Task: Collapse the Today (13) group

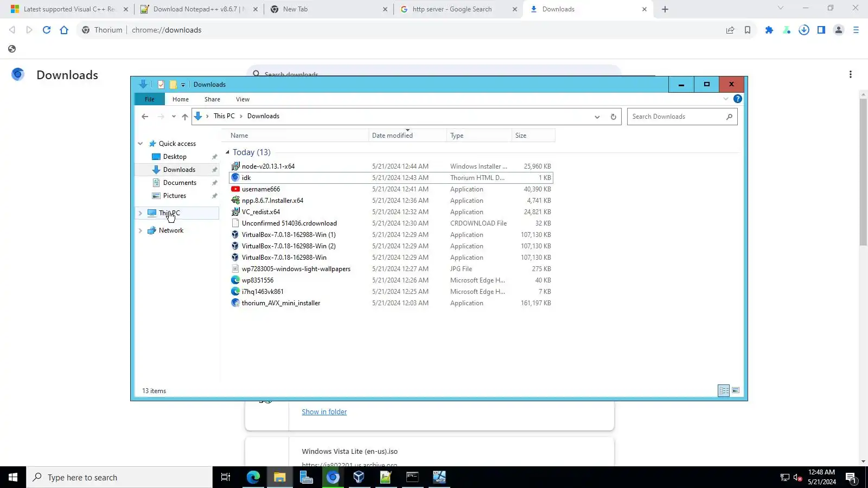Action: 227,152
